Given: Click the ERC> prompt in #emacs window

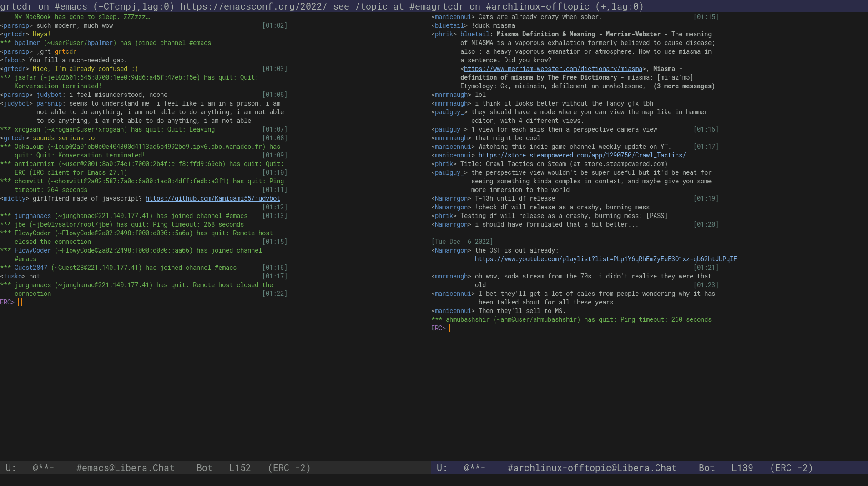Looking at the screenshot, I should click(7, 302).
